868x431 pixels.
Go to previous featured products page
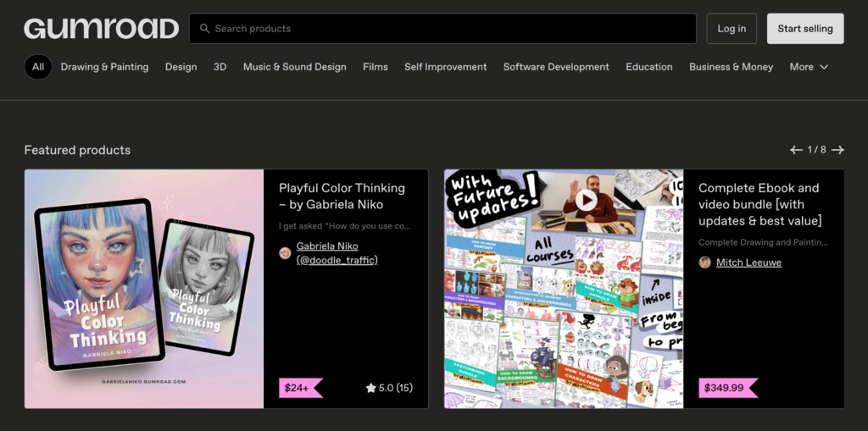(x=796, y=150)
